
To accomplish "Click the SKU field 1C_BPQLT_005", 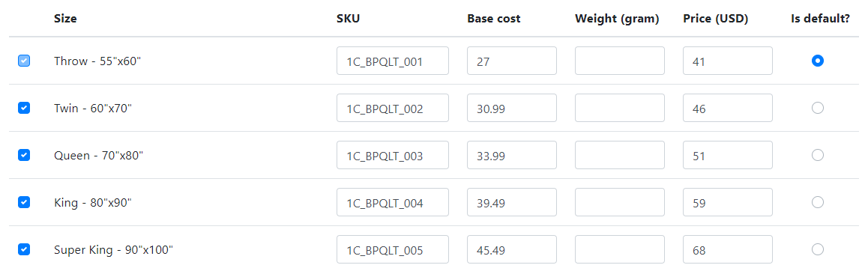I will click(393, 250).
